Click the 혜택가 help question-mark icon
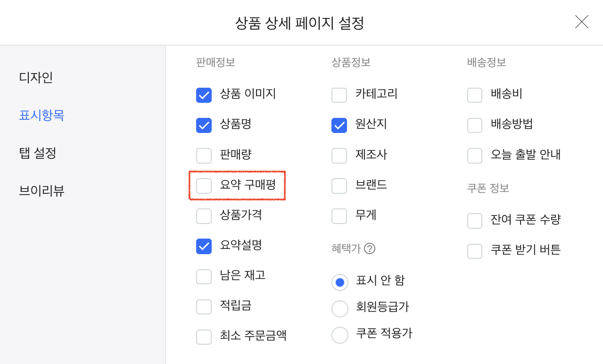Screen dimensions: 603x364 pyautogui.click(x=370, y=248)
